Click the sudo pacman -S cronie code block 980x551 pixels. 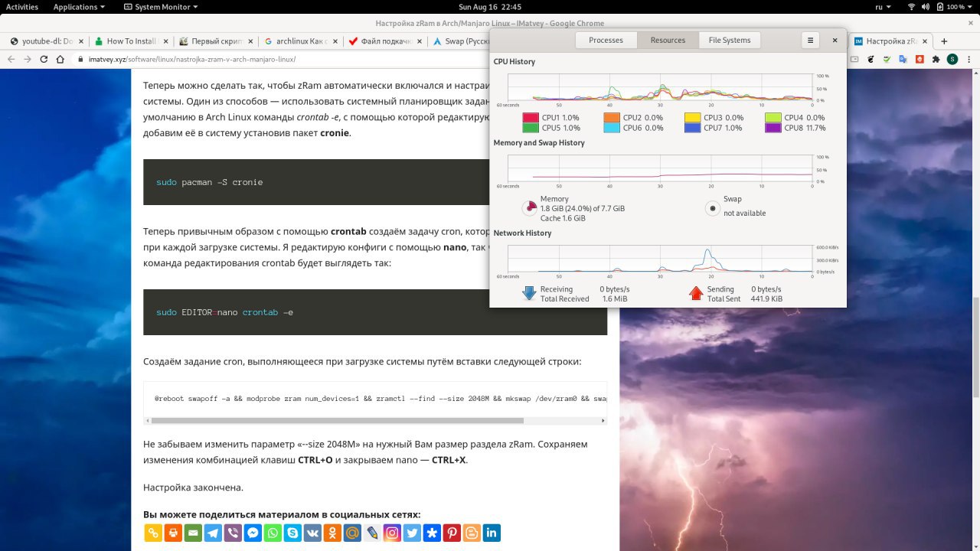point(315,182)
